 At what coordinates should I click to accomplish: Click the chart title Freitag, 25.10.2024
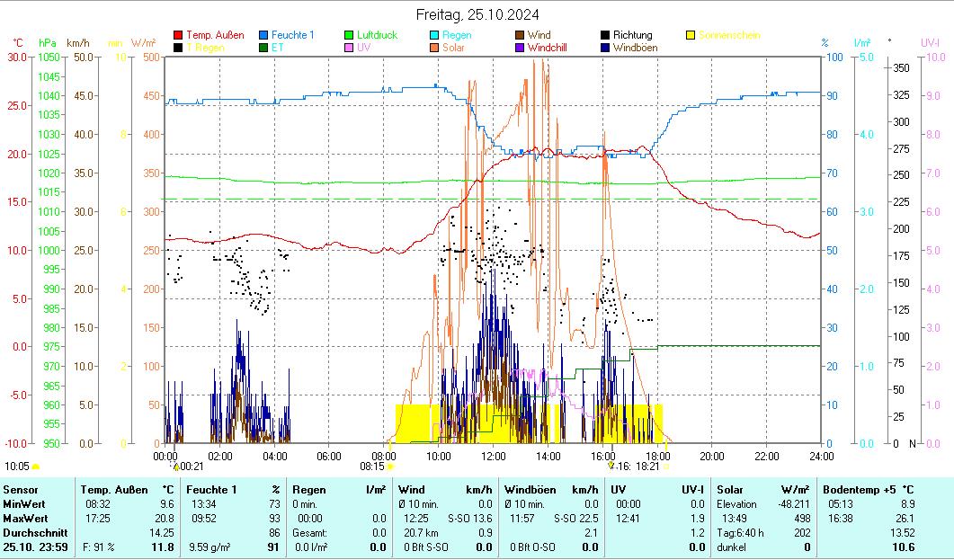tap(477, 14)
